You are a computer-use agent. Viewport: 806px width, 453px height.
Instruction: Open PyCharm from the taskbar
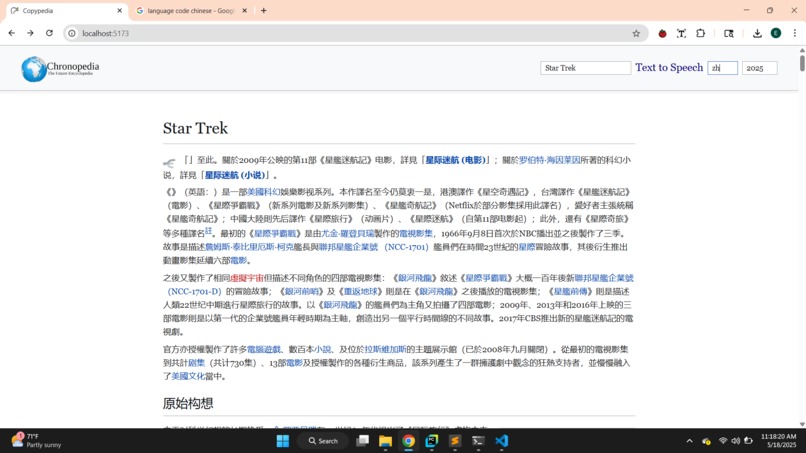pos(432,441)
